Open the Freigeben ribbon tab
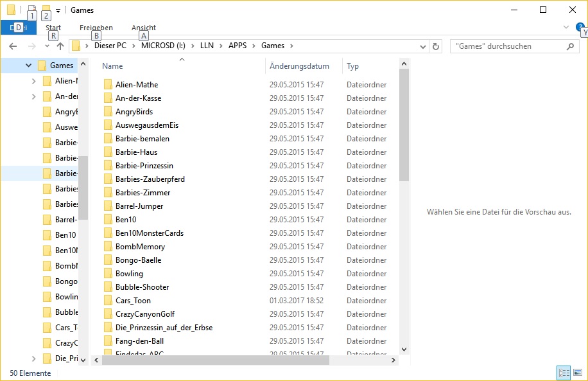 tap(96, 28)
